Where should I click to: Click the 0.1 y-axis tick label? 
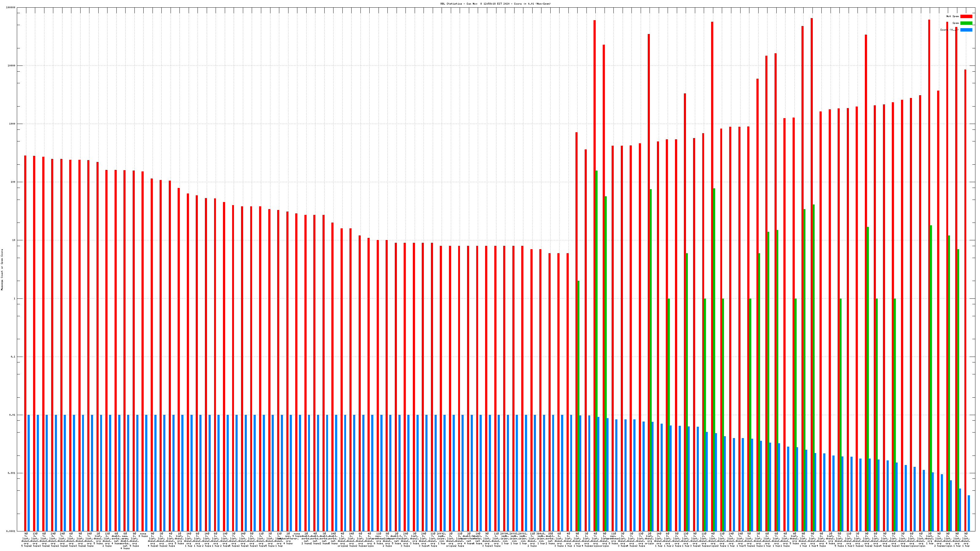[13, 357]
